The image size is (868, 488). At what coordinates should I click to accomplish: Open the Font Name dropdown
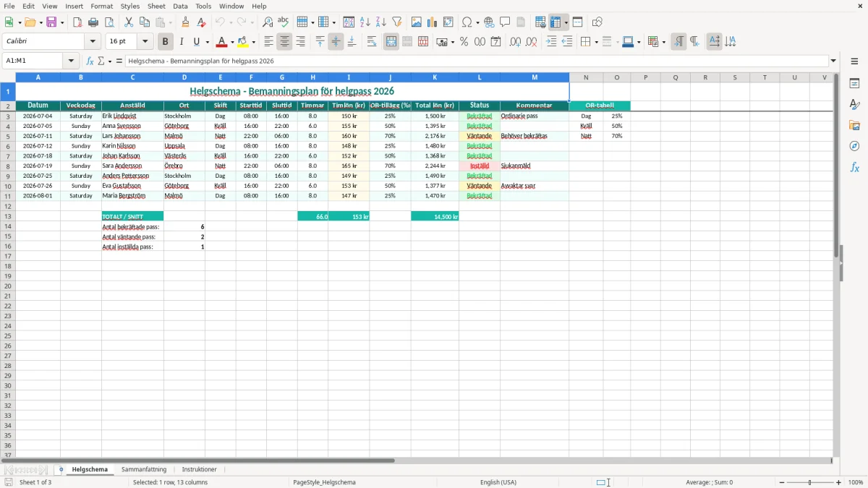(93, 42)
